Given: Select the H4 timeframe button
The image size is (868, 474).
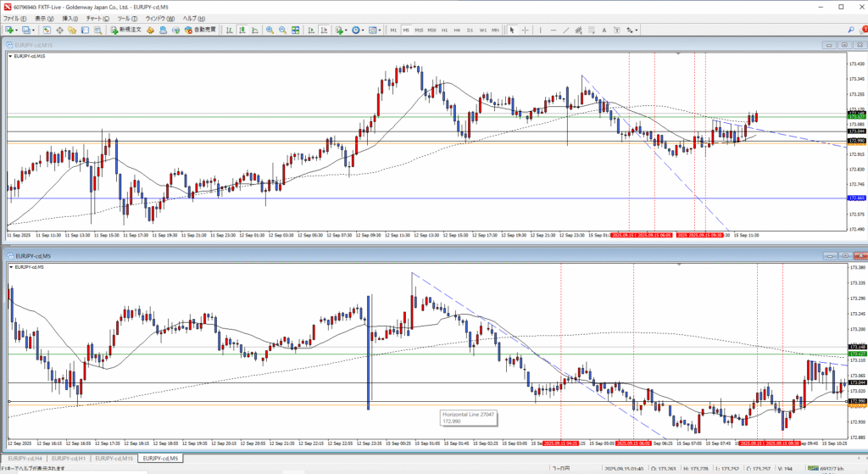Looking at the screenshot, I should coord(457,30).
